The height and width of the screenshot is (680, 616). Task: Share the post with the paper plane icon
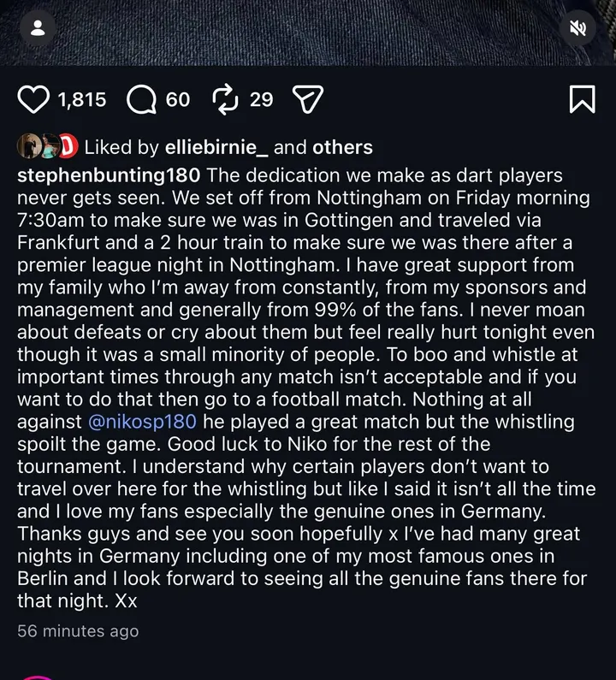[x=307, y=100]
